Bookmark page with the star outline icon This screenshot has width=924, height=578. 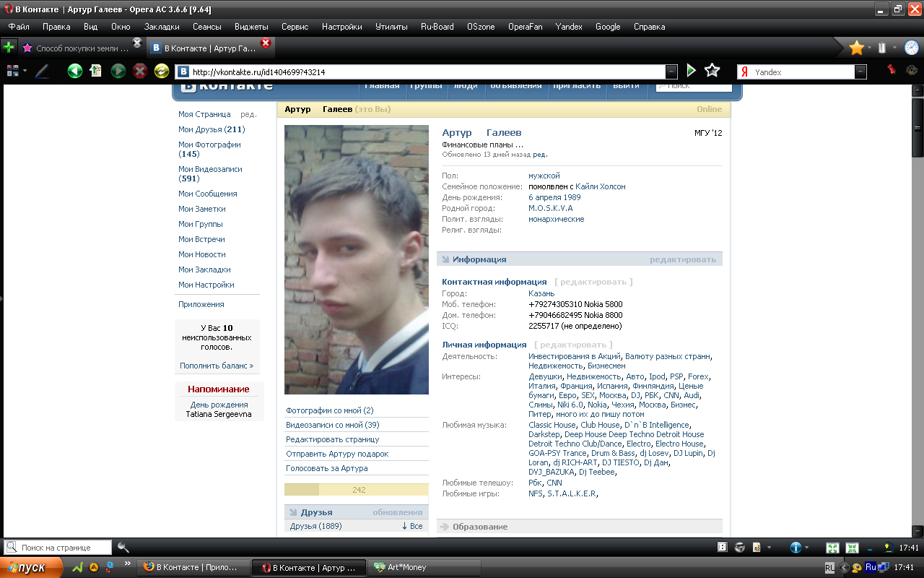pyautogui.click(x=712, y=71)
